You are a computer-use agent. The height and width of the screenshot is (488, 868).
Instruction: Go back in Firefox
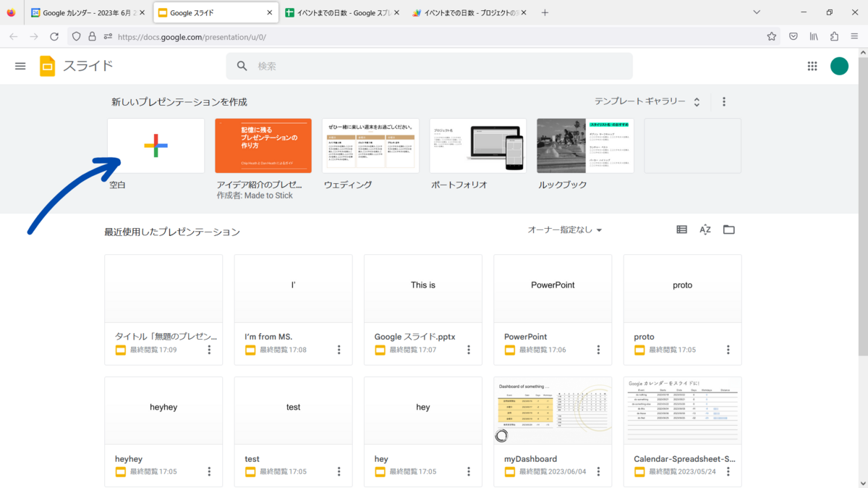pos(13,36)
